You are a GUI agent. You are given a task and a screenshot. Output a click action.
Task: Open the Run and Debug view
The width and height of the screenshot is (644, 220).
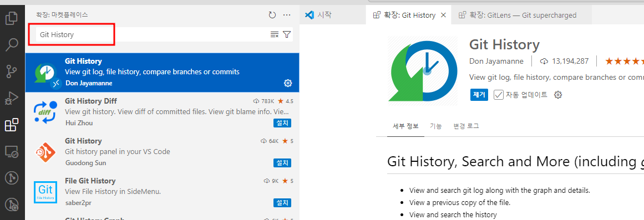pyautogui.click(x=12, y=98)
